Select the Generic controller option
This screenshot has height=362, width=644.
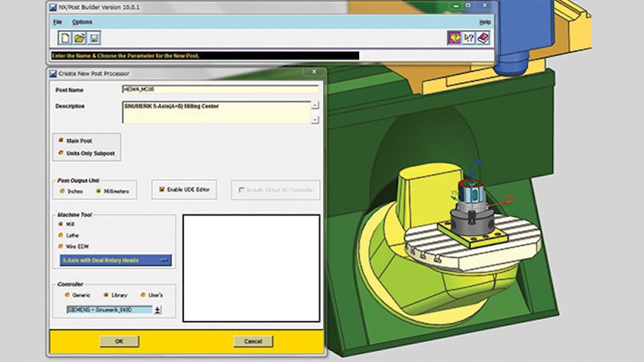click(67, 295)
